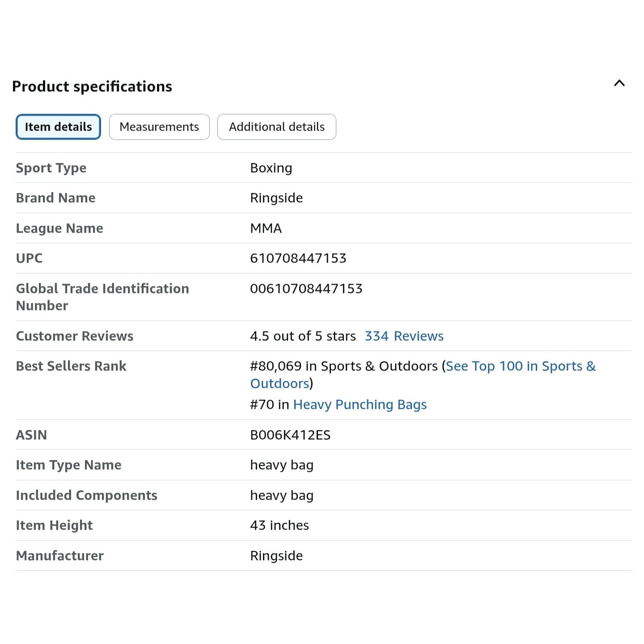Click the Brand Name row label

(55, 198)
